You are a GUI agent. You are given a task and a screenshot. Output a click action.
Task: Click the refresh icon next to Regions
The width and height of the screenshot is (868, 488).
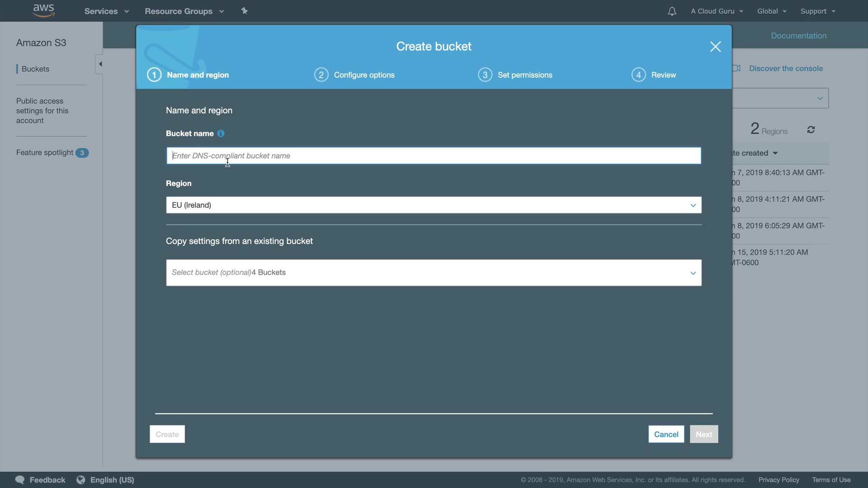811,130
